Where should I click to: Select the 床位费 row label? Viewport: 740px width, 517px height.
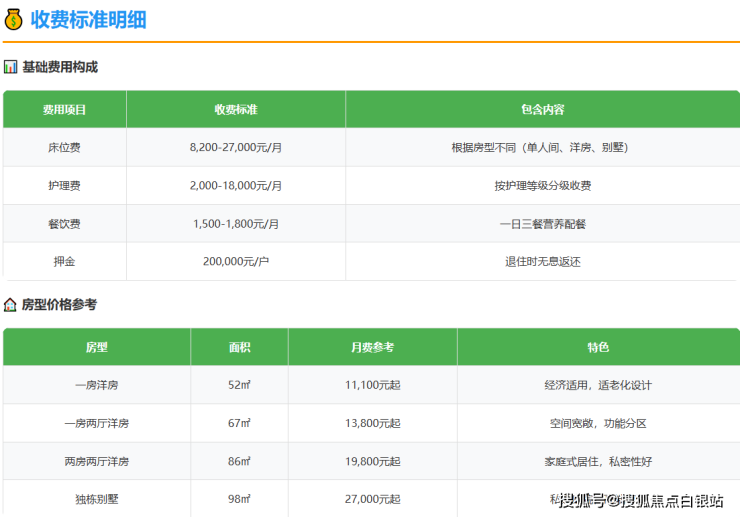64,147
